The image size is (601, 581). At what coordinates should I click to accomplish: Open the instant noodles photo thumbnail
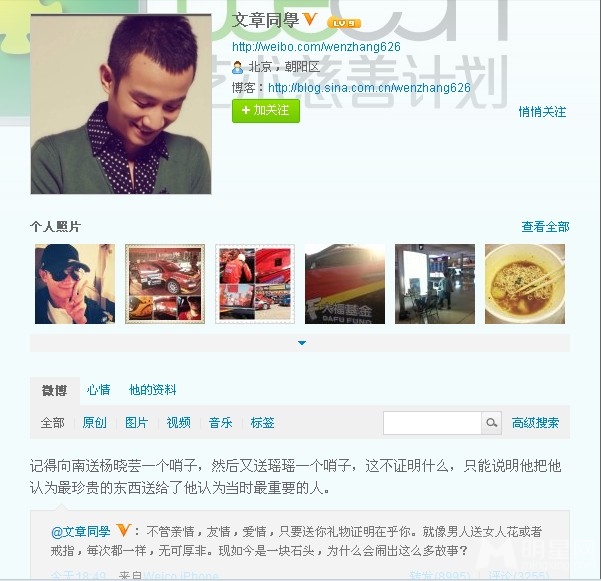[525, 284]
